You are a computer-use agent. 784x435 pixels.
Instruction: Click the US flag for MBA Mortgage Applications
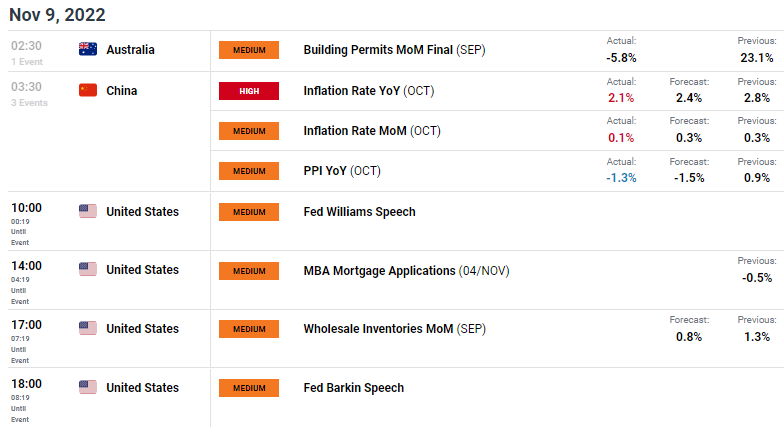[x=88, y=269]
